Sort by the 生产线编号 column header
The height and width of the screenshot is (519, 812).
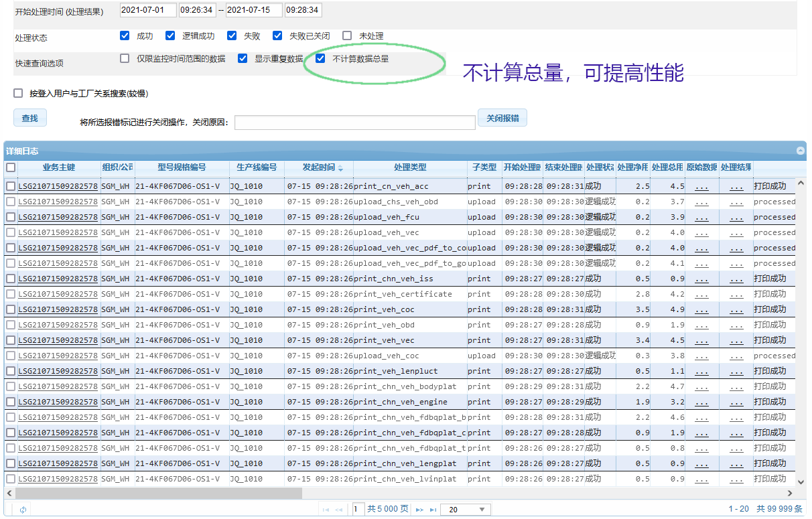[257, 167]
